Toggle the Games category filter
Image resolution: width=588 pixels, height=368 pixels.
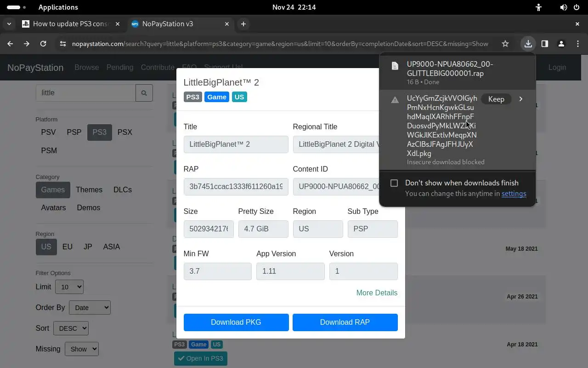coord(53,190)
